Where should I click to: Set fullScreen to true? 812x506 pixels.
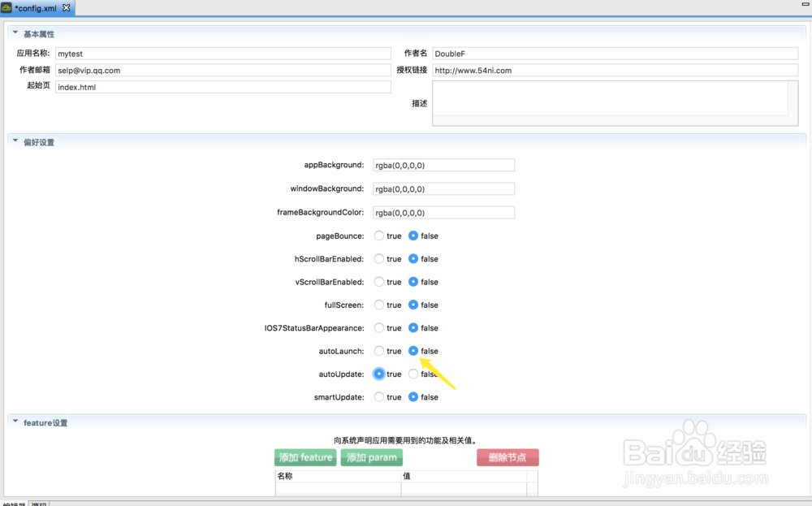pos(379,305)
